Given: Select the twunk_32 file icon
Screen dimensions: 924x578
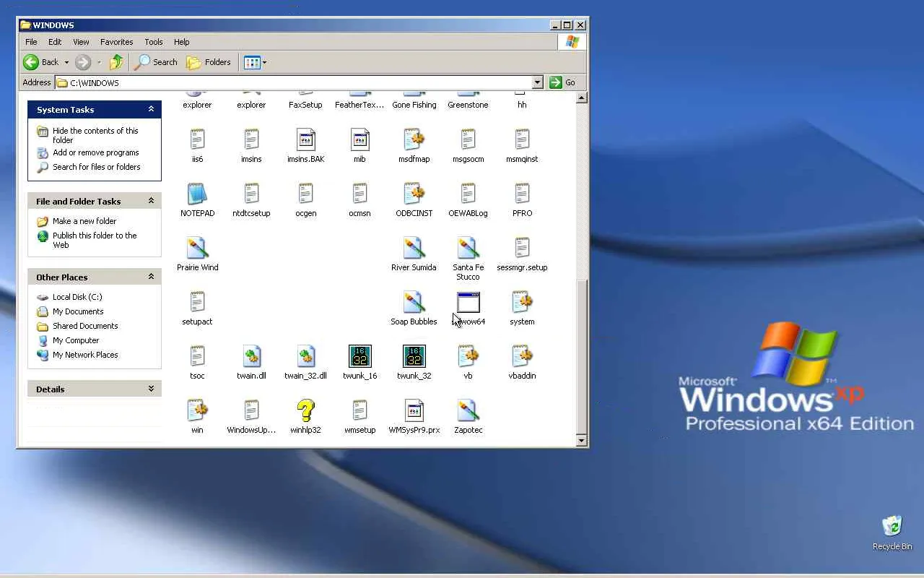Looking at the screenshot, I should (414, 356).
